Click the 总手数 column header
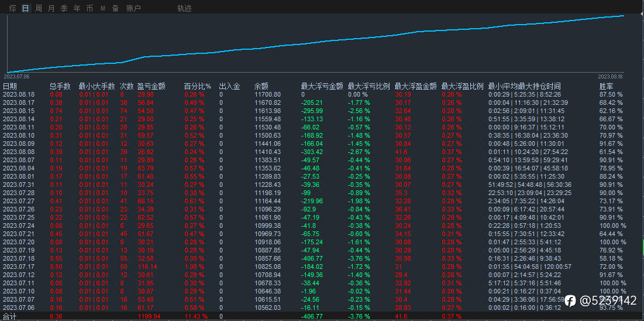The height and width of the screenshot is (321, 644). (60, 87)
